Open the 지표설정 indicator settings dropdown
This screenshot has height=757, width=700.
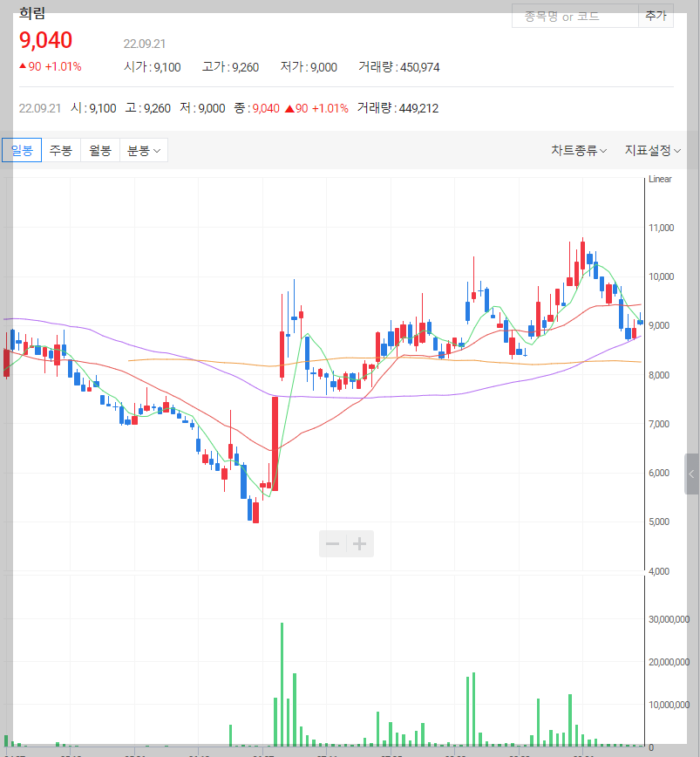[652, 150]
